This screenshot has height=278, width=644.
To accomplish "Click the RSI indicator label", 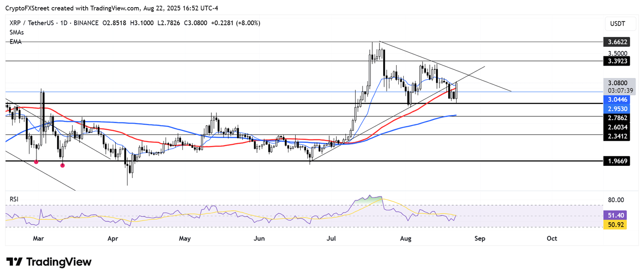I will pos(14,199).
